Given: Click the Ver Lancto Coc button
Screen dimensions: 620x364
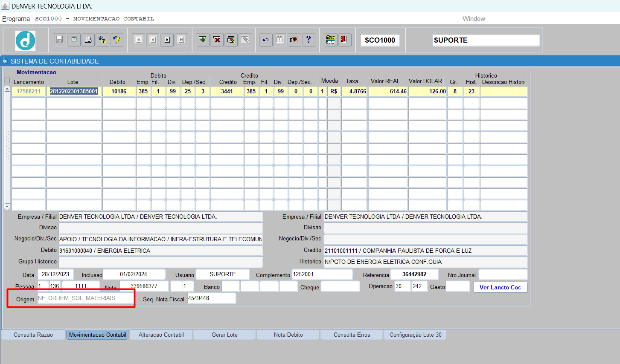Looking at the screenshot, I should 500,287.
